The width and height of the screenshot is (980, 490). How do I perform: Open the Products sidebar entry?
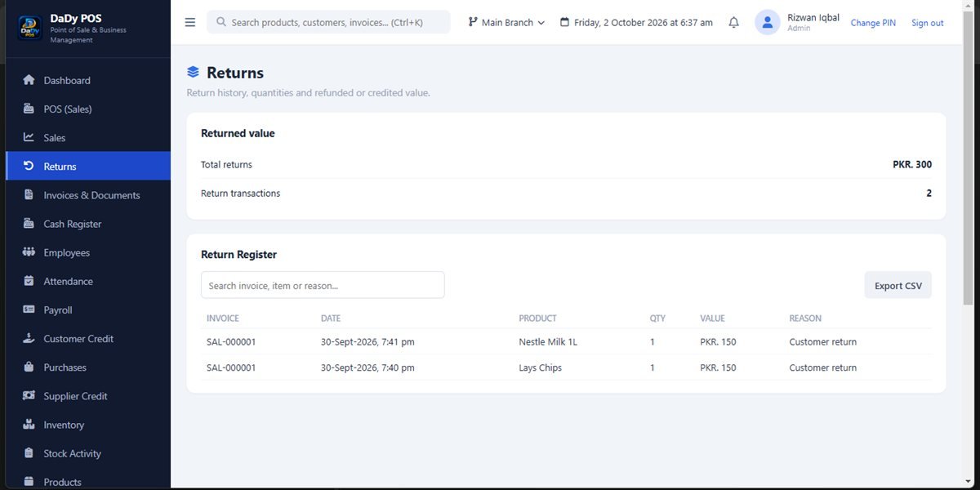click(88, 480)
